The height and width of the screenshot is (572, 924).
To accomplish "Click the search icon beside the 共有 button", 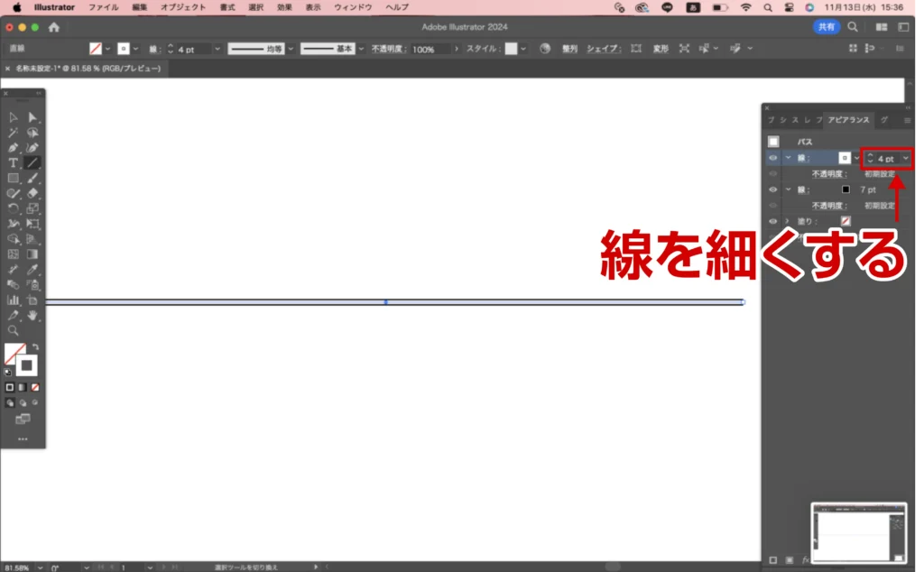I will pos(853,27).
